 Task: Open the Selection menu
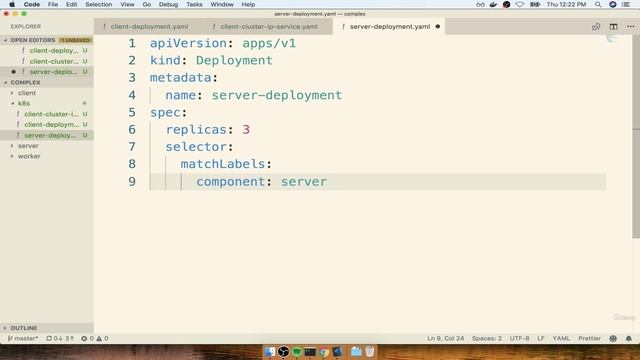[98, 4]
